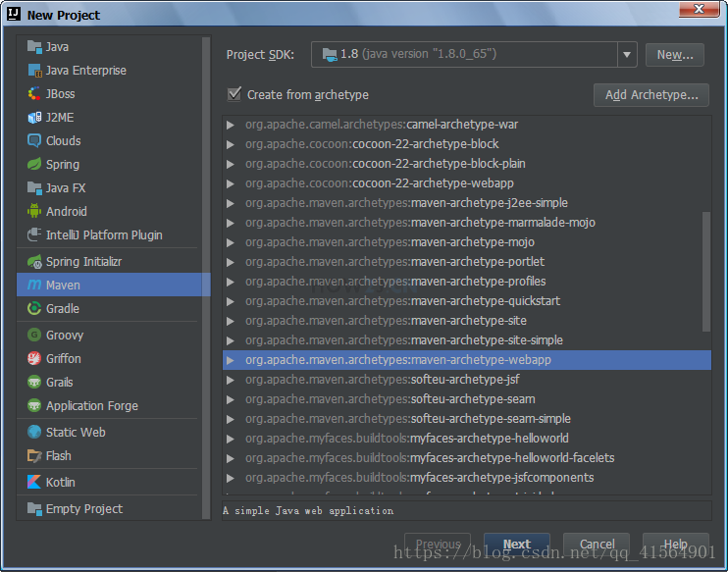Select cocoon-22-archetype-webapp row
The width and height of the screenshot is (728, 572).
click(467, 183)
